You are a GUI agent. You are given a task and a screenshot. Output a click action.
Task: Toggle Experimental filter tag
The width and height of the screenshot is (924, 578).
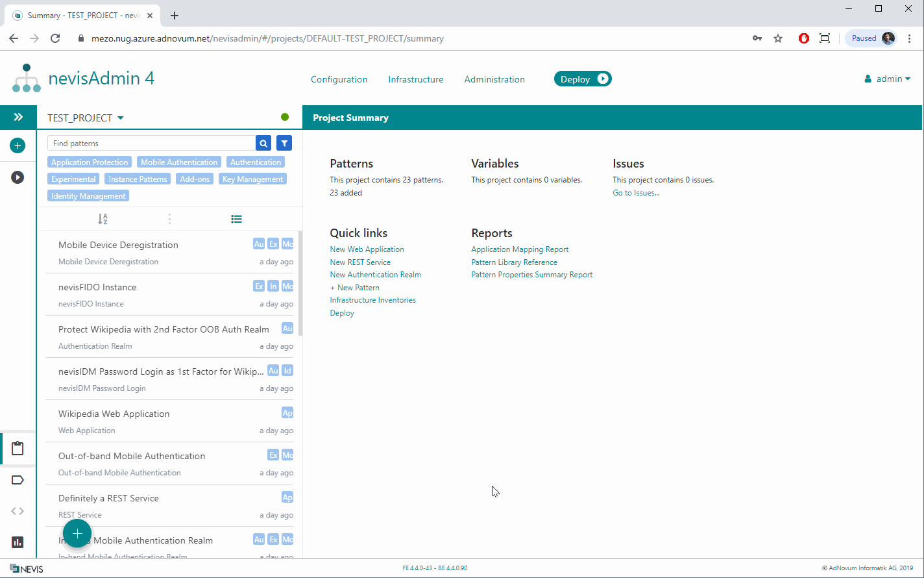click(x=73, y=179)
